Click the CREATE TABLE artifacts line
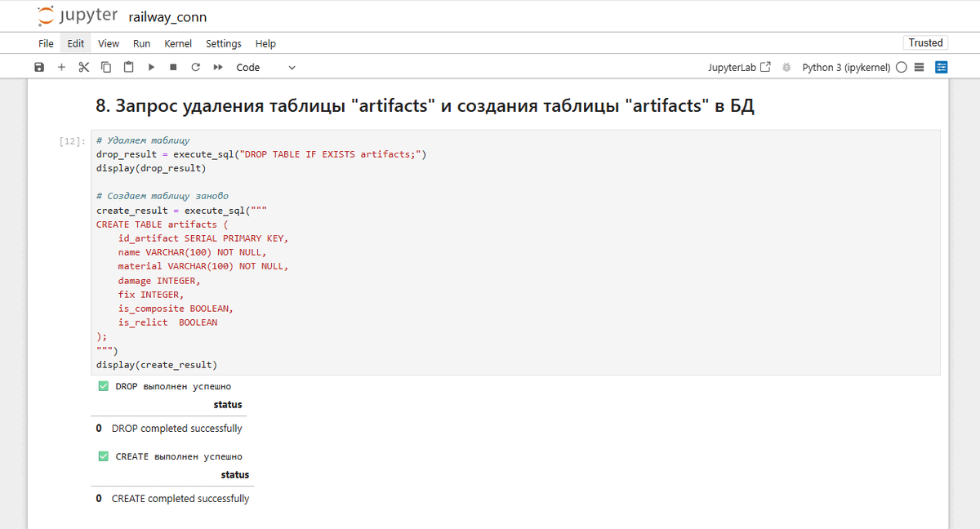This screenshot has width=980, height=529. tap(162, 224)
